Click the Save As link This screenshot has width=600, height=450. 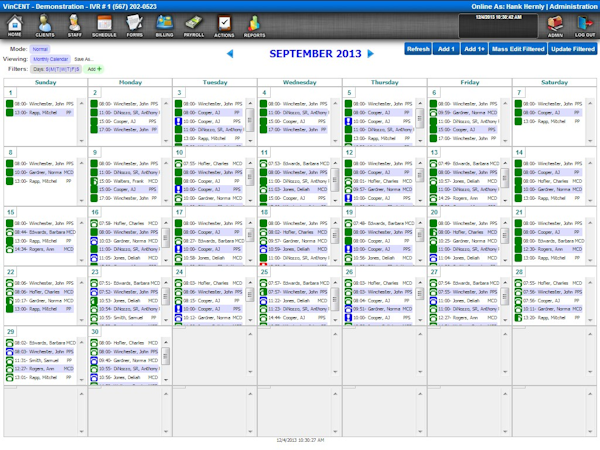pos(83,59)
